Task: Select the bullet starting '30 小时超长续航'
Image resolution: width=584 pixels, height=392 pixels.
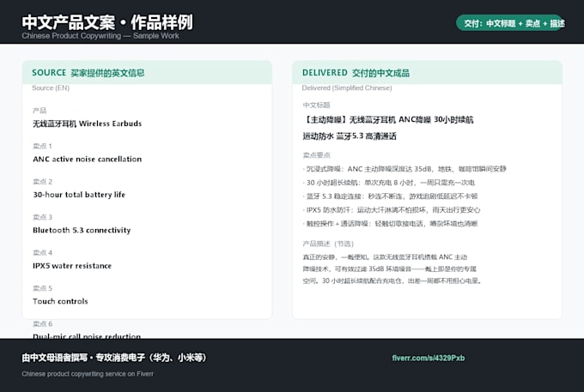Action: (389, 183)
